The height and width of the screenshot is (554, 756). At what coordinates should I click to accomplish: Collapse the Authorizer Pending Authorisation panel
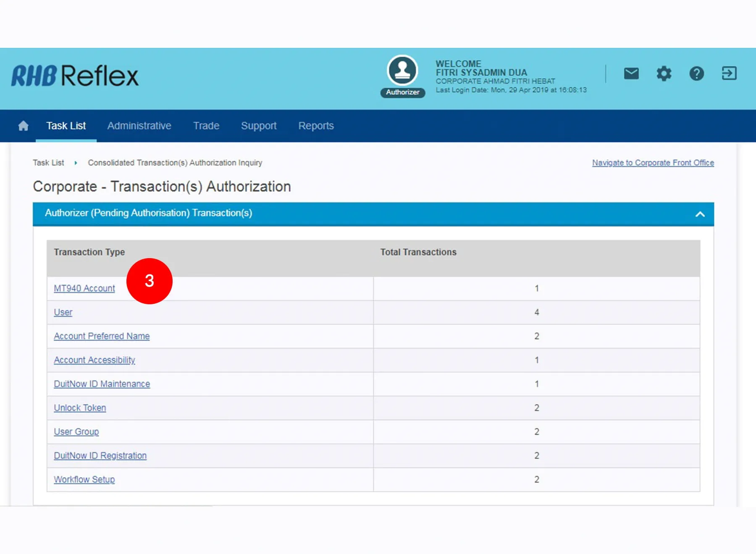click(x=700, y=214)
